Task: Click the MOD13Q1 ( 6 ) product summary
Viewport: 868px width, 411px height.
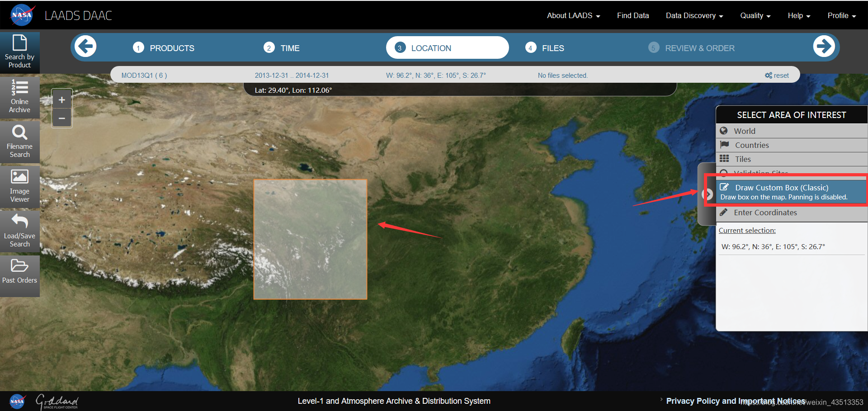Action: tap(144, 76)
